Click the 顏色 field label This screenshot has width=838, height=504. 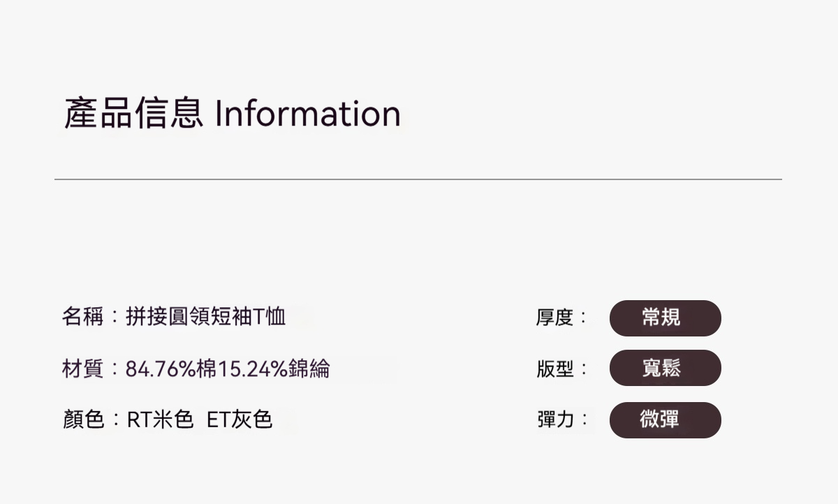click(82, 420)
